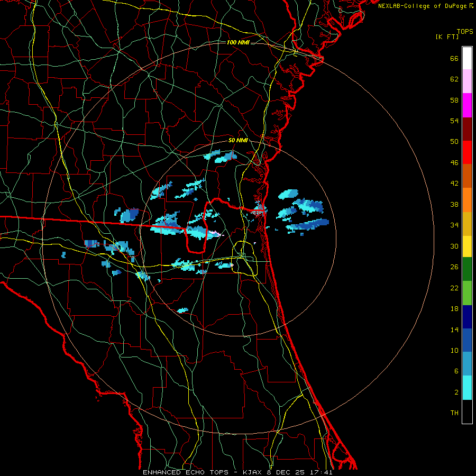The height and width of the screenshot is (476, 476).
Task: Click the cyan 2 kft legend swatch
Action: 467,388
